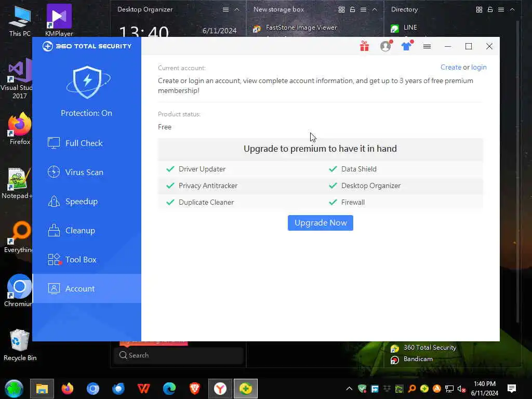Image resolution: width=532 pixels, height=399 pixels.
Task: Open the Tool Box section
Action: (x=87, y=260)
